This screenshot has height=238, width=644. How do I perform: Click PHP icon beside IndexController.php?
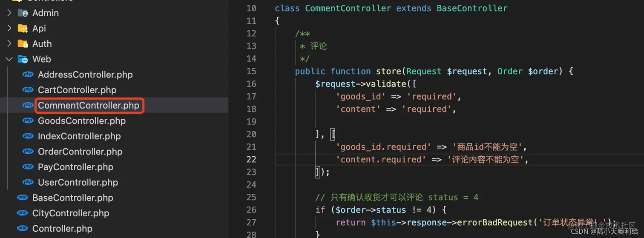coord(28,136)
